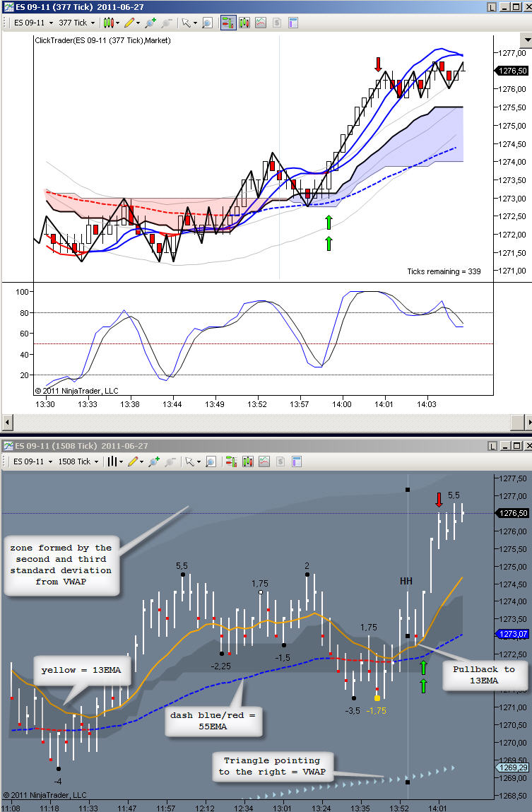The width and height of the screenshot is (532, 812).
Task: Select drawing tools pencil in 377 Tick chart
Action: [x=129, y=23]
